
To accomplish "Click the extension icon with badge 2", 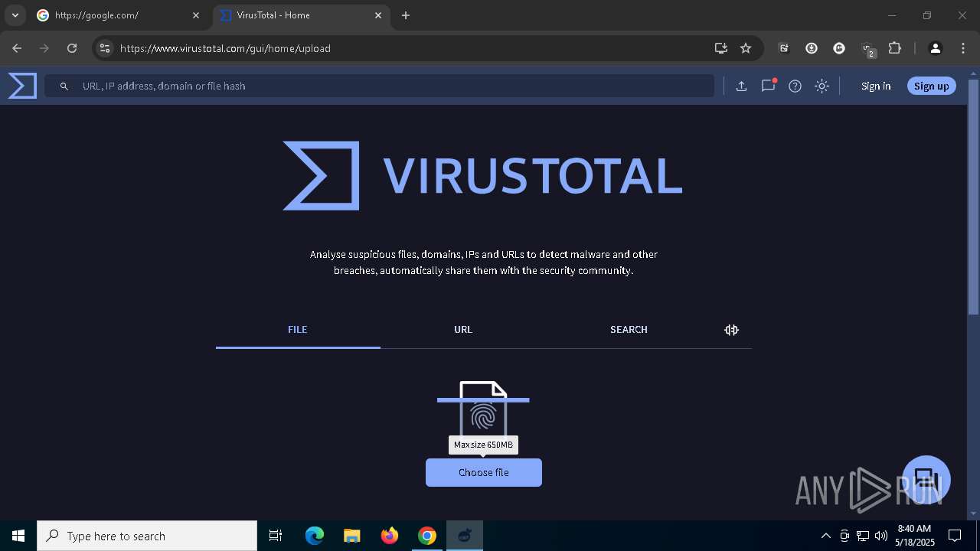I will (868, 49).
